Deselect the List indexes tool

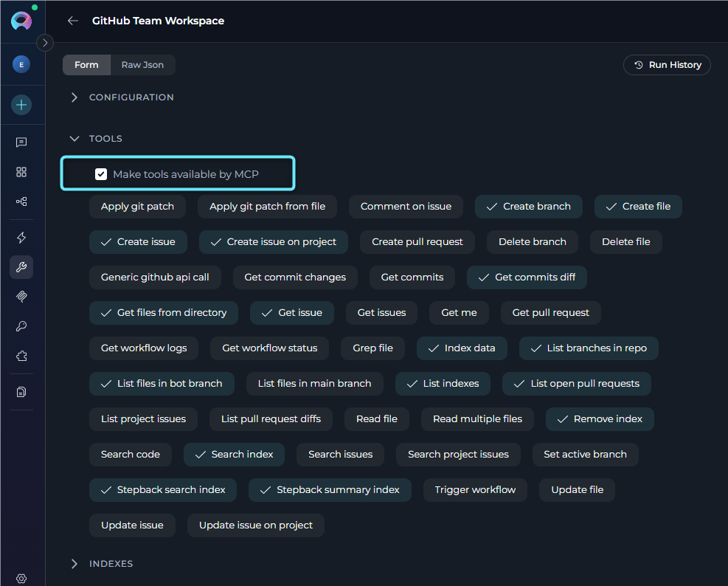(443, 384)
